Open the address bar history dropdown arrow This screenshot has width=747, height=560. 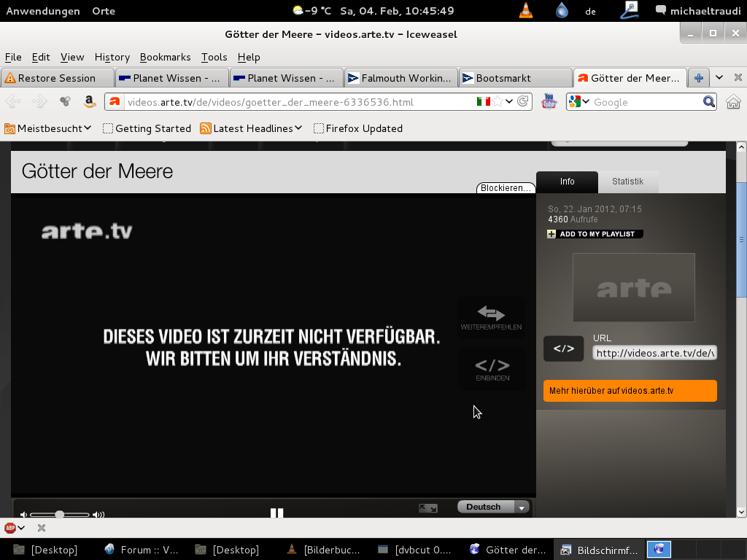509,101
